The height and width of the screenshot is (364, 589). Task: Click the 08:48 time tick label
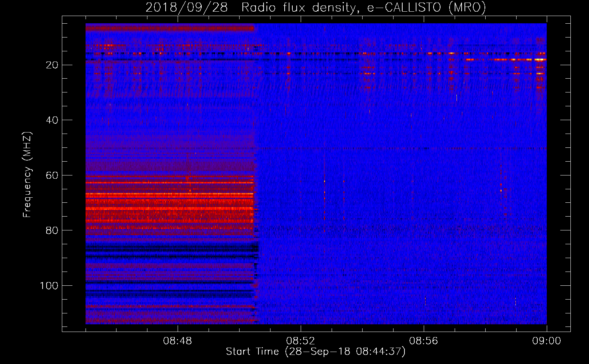(178, 341)
